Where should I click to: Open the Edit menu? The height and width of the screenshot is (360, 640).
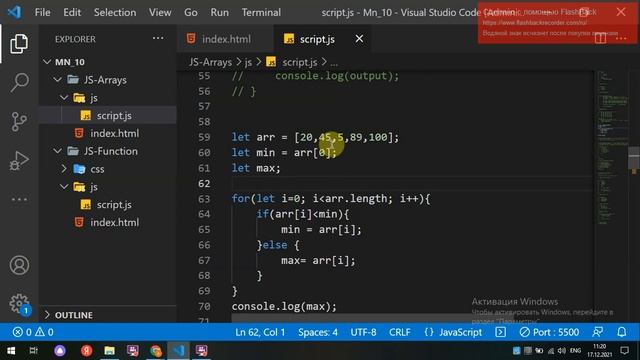pyautogui.click(x=72, y=12)
